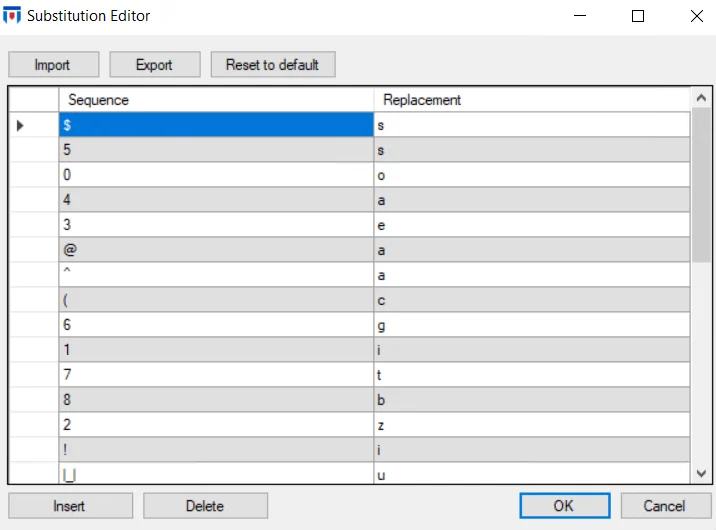Select the 7 sequence cell

point(216,375)
